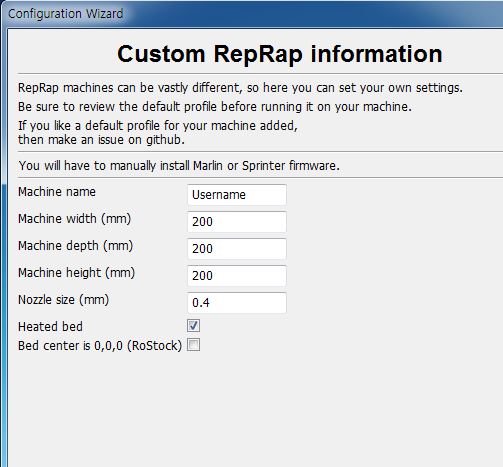This screenshot has width=503, height=467.
Task: Click the Heated bed label text
Action: [50, 327]
